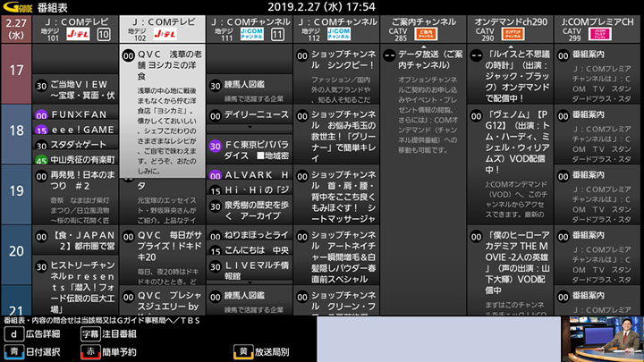The image size is (644, 362).
Task: Select QVC 浅草の老舗 ヨシカミの洋食 program
Action: point(163,111)
